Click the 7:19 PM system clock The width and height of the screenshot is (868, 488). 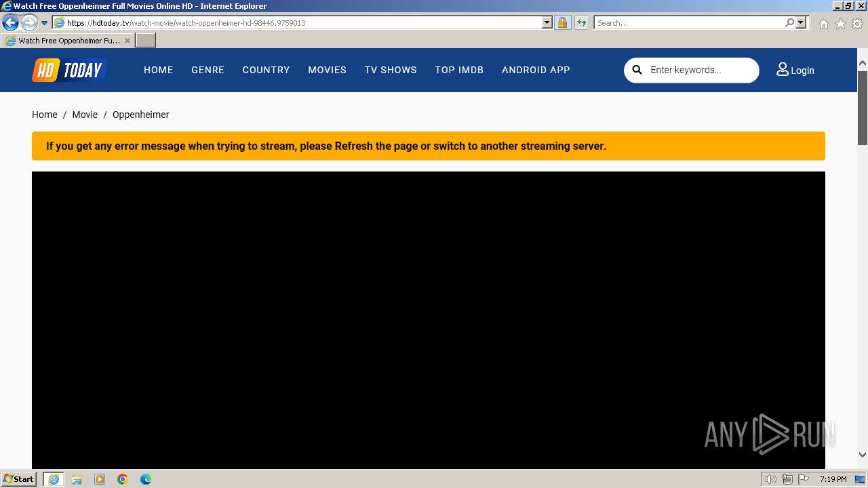click(x=833, y=479)
